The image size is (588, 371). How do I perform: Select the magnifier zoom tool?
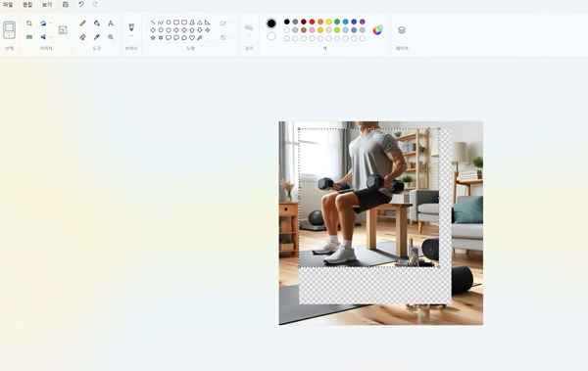pyautogui.click(x=111, y=37)
